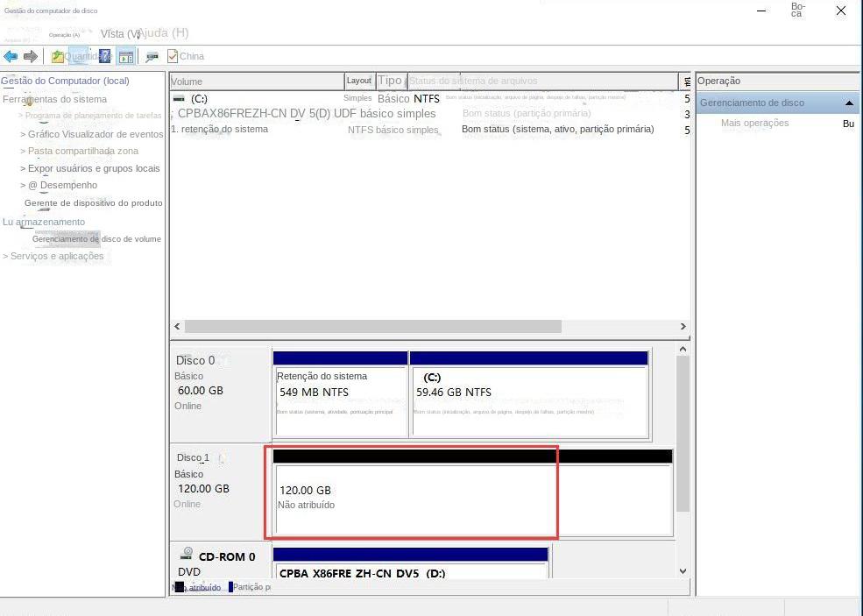Select the CPBA_X86FRE_ZH-CN_DV5 (D:) partition
This screenshot has height=616, width=863.
pyautogui.click(x=411, y=563)
